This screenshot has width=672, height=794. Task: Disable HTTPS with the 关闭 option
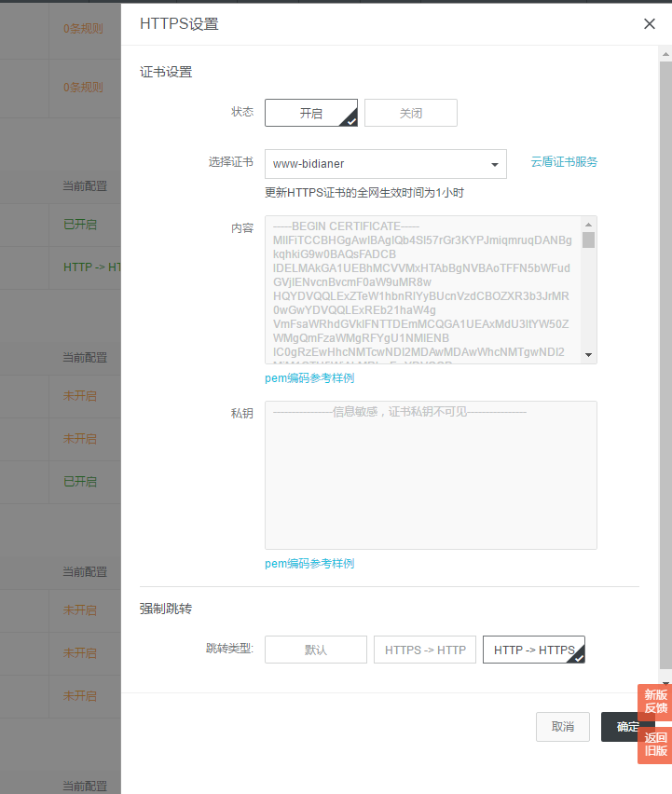(x=410, y=113)
